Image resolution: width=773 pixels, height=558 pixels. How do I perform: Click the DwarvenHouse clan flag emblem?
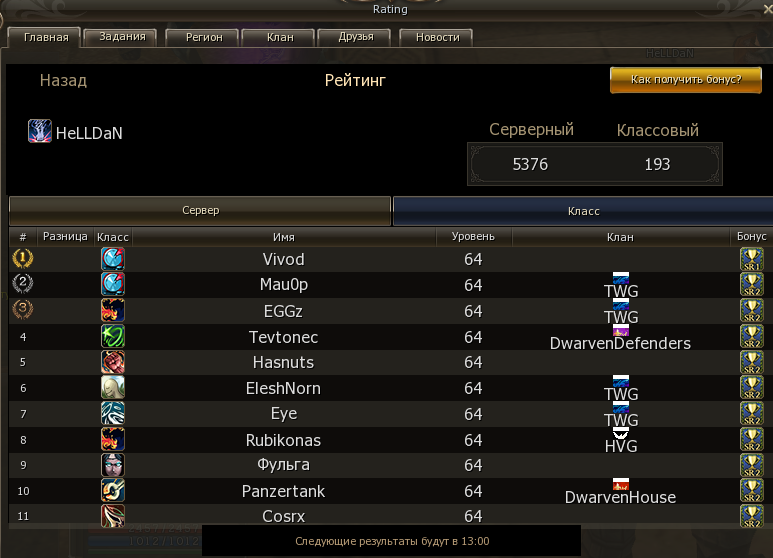pyautogui.click(x=621, y=484)
